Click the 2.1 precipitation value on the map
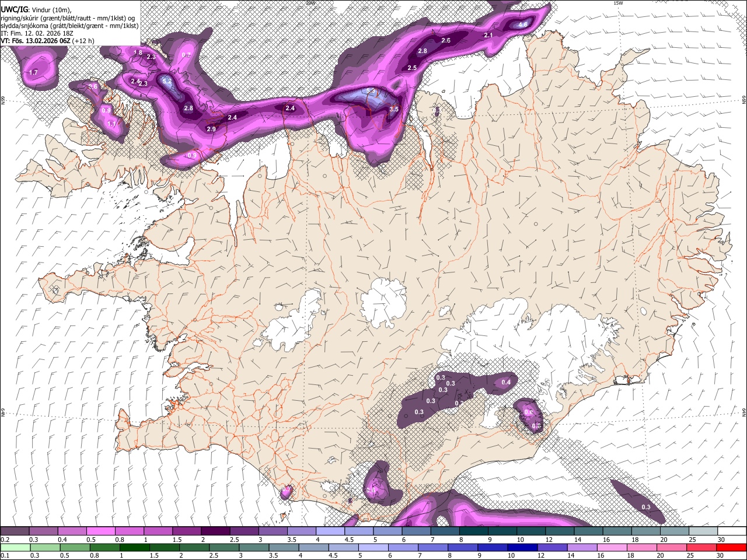 pos(489,36)
